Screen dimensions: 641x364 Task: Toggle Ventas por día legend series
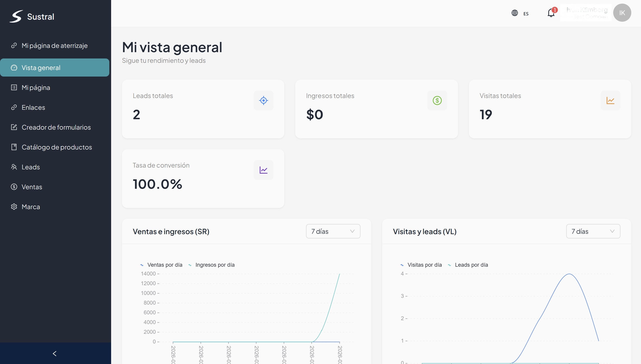(x=161, y=265)
